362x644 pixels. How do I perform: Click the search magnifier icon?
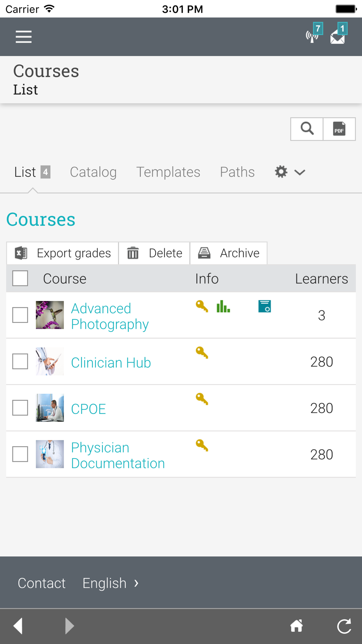tap(307, 129)
